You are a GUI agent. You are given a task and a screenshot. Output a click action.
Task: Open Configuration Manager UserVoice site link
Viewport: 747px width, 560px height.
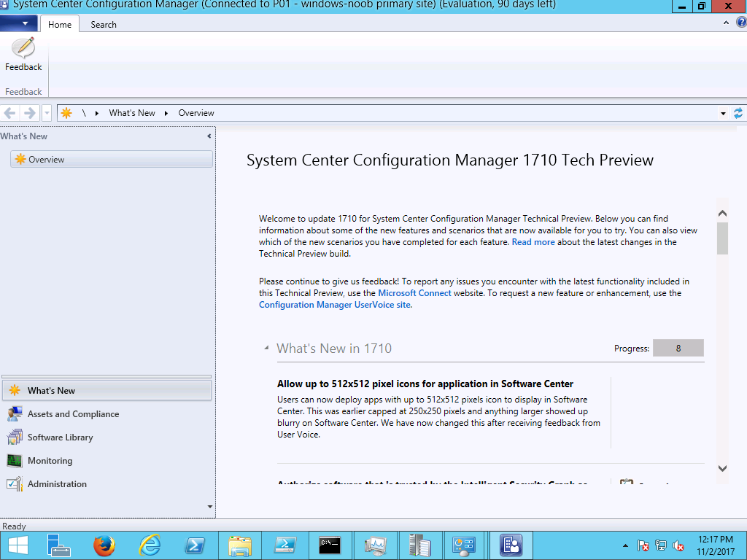pos(334,305)
